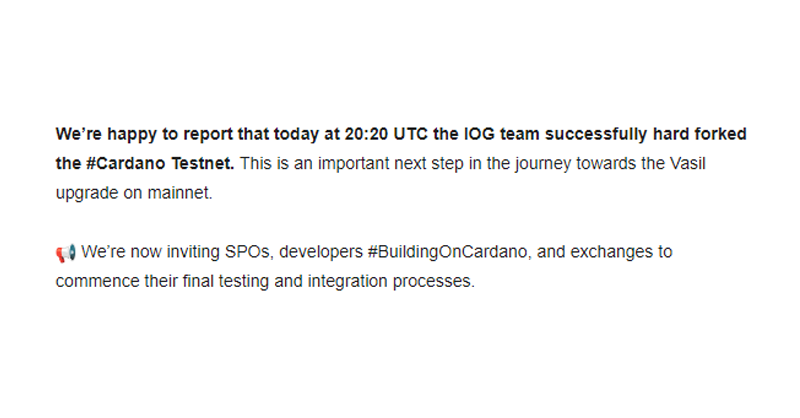Click the word "UTC" in bold heading
800x418 pixels.
click(x=411, y=134)
